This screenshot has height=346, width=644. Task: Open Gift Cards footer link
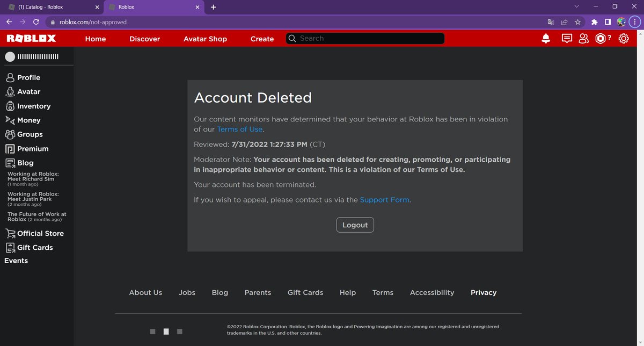tap(305, 293)
